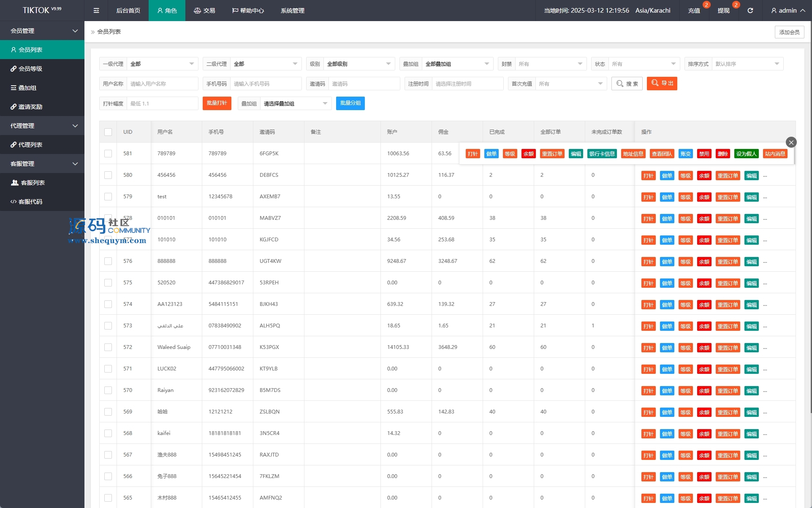The image size is (812, 508).
Task: Check the checkbox for UID 580
Action: point(108,175)
